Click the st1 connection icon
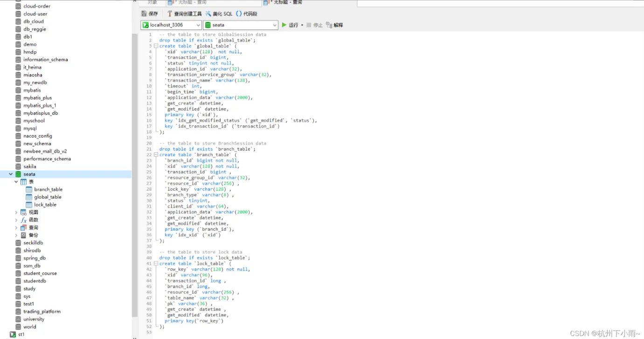Screen dimensions: 644x339 13,334
